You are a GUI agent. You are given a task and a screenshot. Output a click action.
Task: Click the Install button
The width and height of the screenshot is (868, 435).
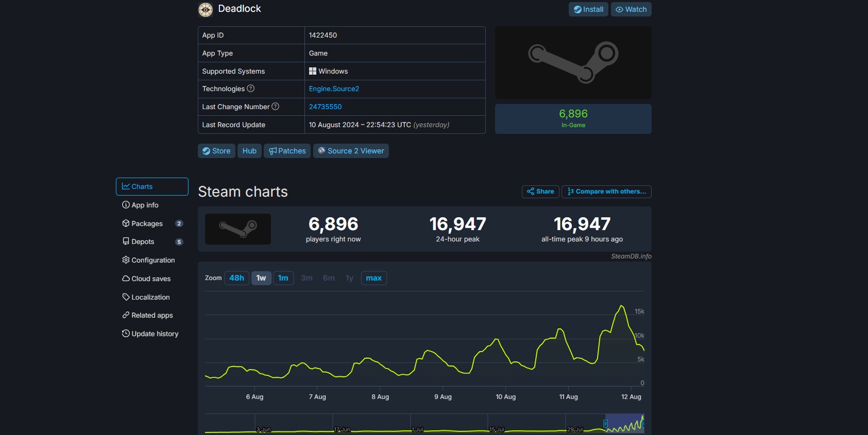[588, 9]
